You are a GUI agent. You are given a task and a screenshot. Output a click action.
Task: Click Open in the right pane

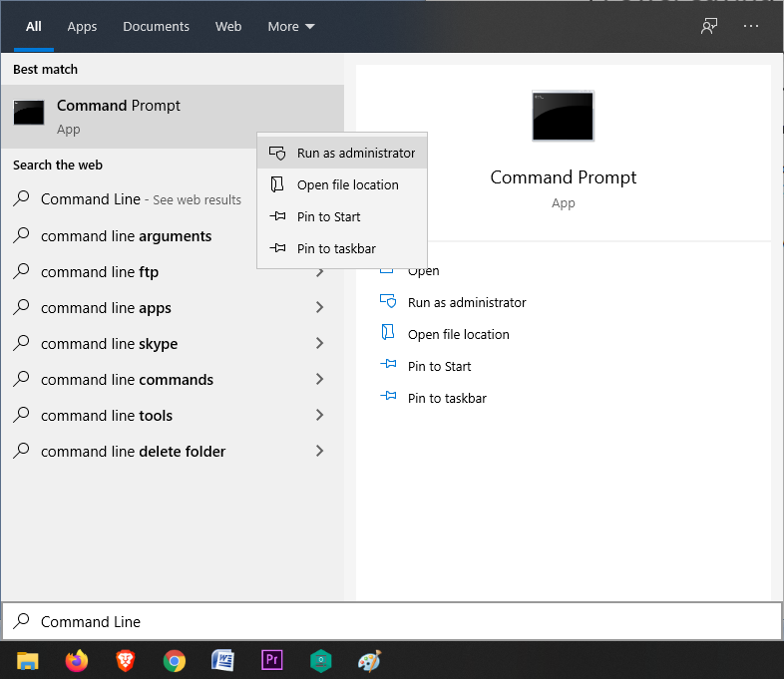(x=424, y=271)
